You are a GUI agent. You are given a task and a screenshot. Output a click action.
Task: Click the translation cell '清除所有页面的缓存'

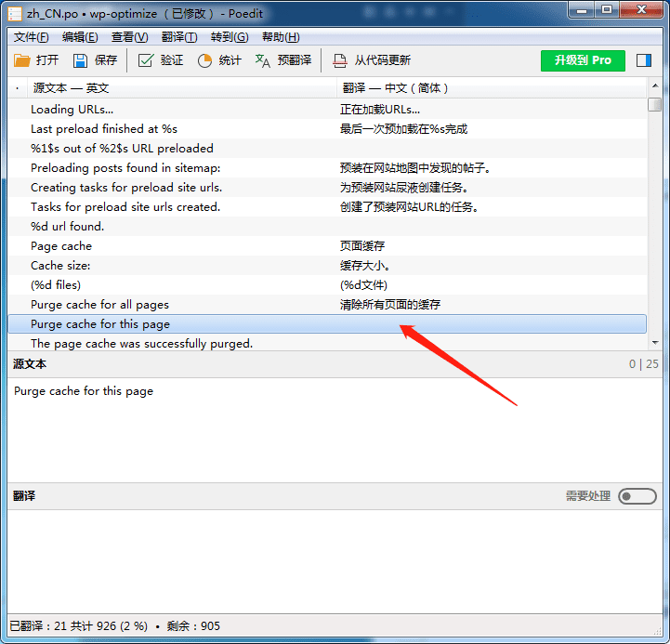390,305
